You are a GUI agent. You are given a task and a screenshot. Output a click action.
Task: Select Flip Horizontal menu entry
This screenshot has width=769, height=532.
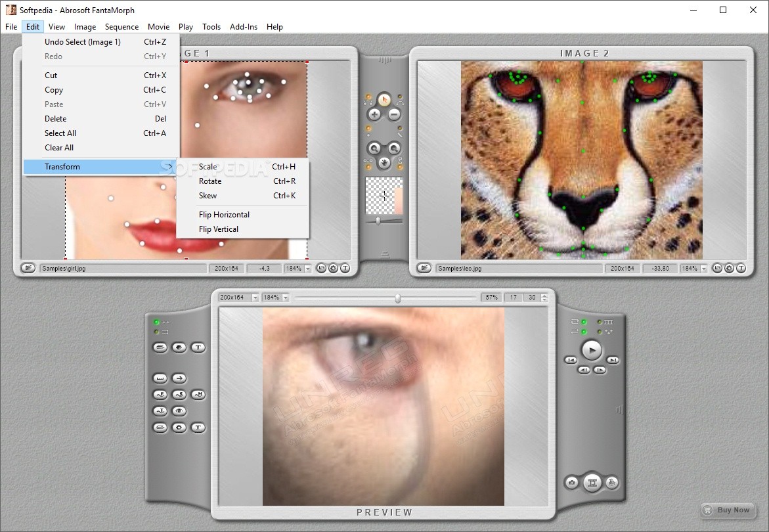243,215
